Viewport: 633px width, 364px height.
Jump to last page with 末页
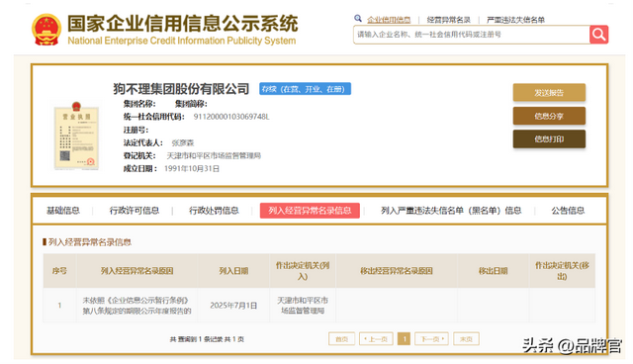(x=466, y=339)
